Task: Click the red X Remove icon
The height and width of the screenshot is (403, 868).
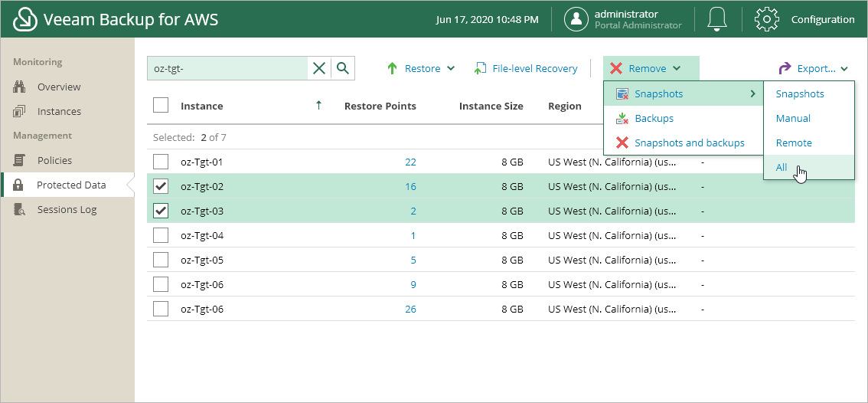Action: pyautogui.click(x=615, y=68)
